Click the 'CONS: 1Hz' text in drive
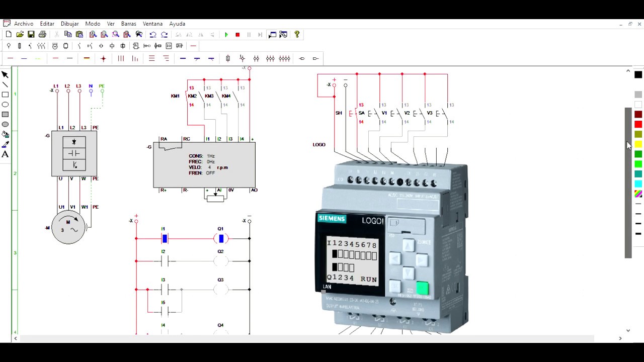644x362 pixels. coord(202,156)
